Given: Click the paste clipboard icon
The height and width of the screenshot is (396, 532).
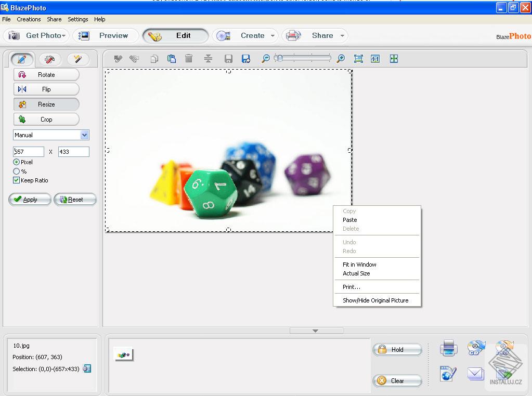Looking at the screenshot, I should coord(172,59).
